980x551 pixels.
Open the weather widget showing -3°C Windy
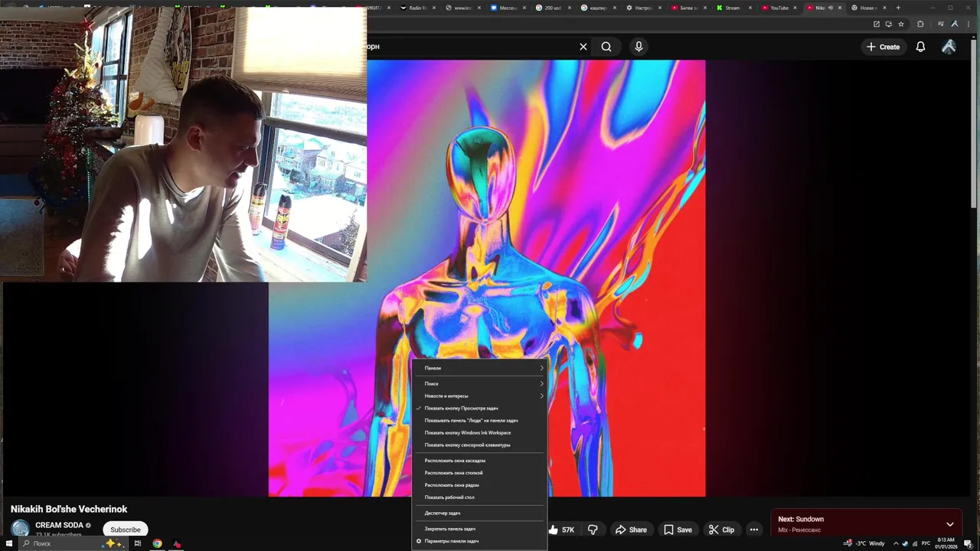[864, 543]
